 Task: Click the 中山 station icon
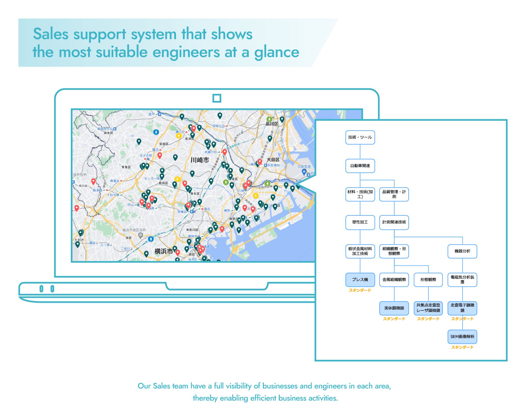[x=138, y=205]
